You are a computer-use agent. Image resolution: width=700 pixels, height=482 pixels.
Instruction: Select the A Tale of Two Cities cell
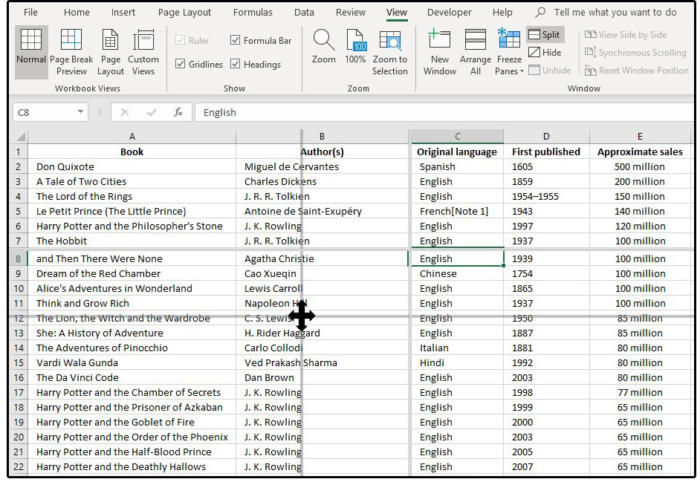tap(132, 181)
